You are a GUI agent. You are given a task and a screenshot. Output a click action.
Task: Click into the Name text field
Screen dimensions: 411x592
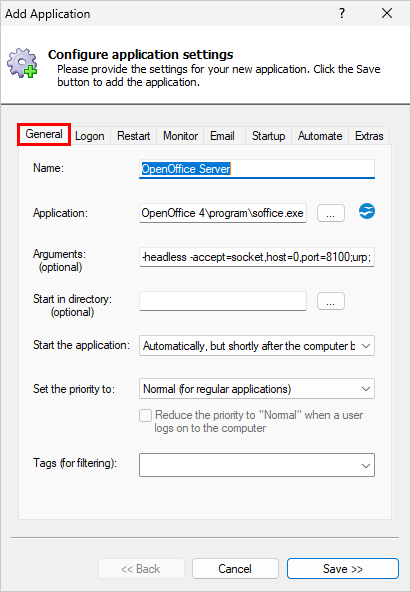(x=257, y=169)
